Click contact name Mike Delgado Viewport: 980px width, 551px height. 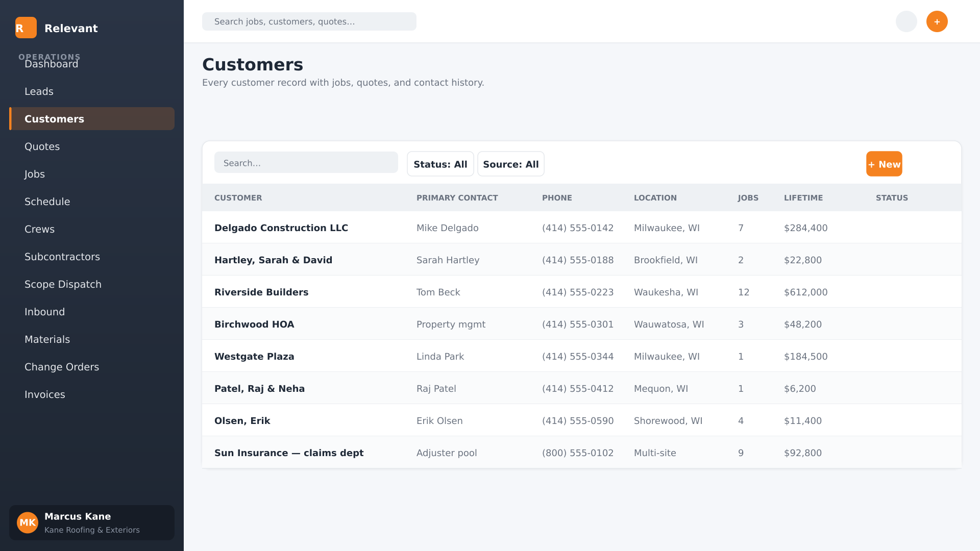click(x=447, y=228)
